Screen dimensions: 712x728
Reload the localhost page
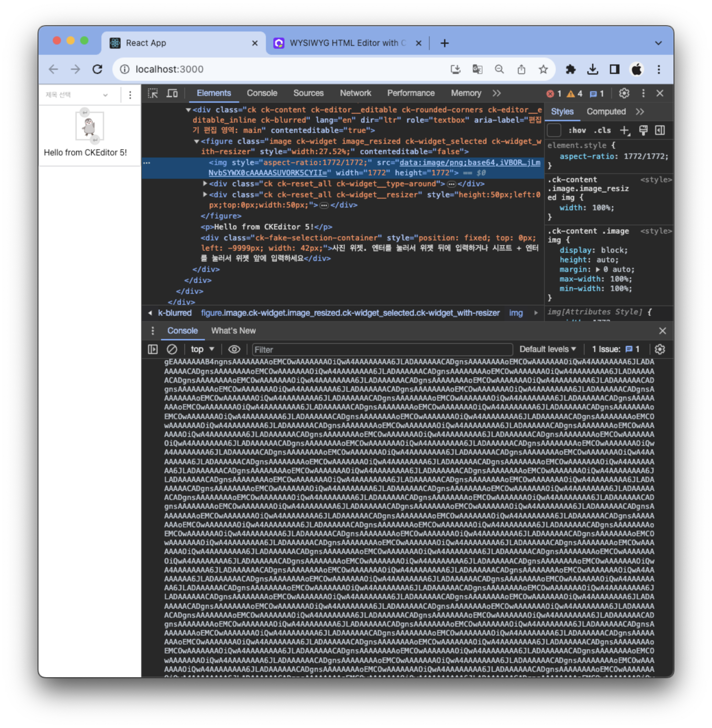[98, 69]
